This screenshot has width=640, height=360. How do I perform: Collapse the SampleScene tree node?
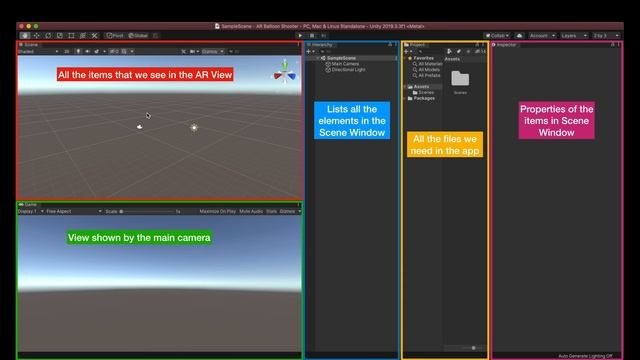point(318,58)
